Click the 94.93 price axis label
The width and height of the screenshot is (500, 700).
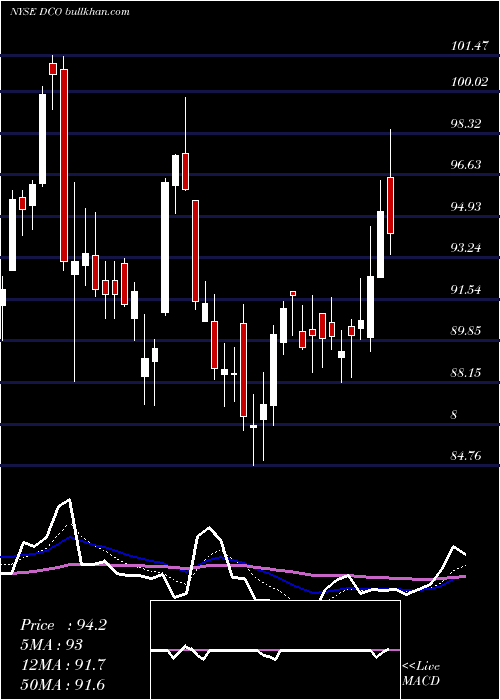point(466,206)
